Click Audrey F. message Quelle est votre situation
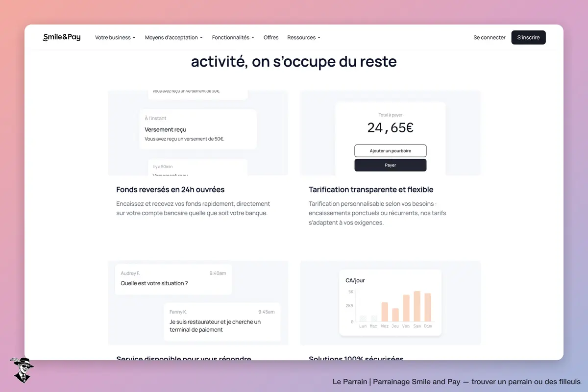Image resolution: width=588 pixels, height=392 pixels. (173, 279)
